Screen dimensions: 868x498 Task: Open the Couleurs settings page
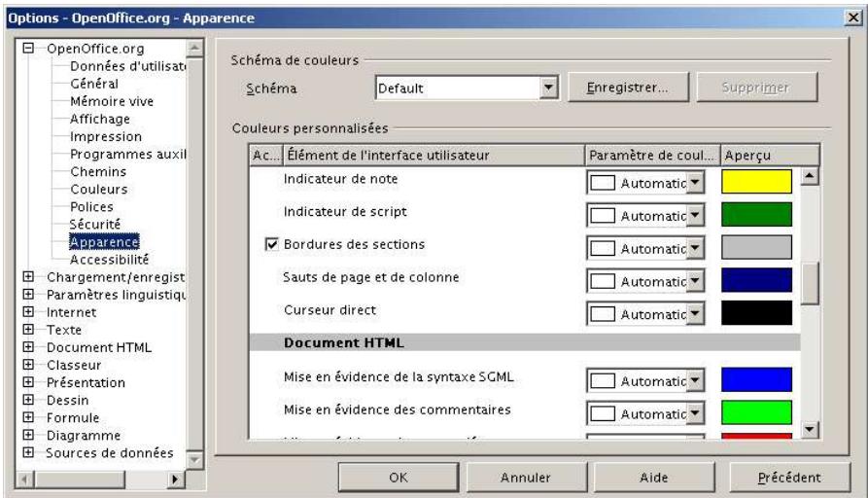point(99,190)
